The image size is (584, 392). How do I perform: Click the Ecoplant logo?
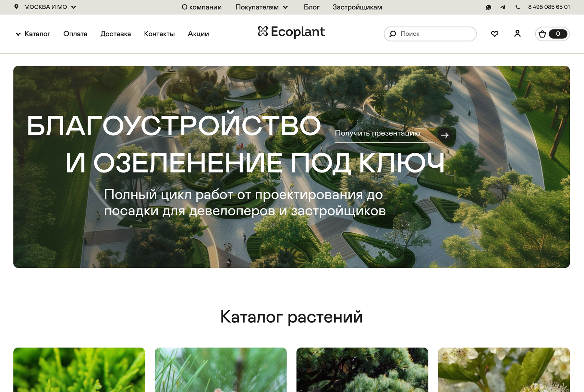tap(291, 32)
